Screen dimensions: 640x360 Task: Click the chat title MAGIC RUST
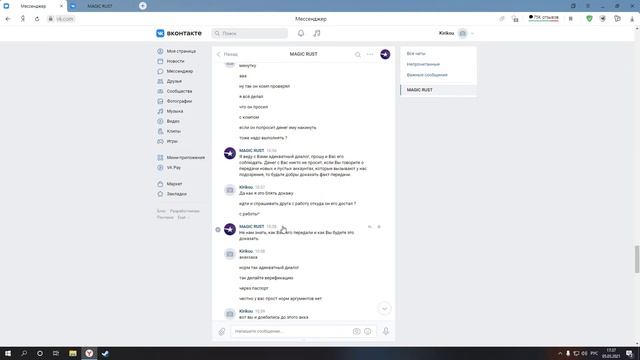pos(303,54)
